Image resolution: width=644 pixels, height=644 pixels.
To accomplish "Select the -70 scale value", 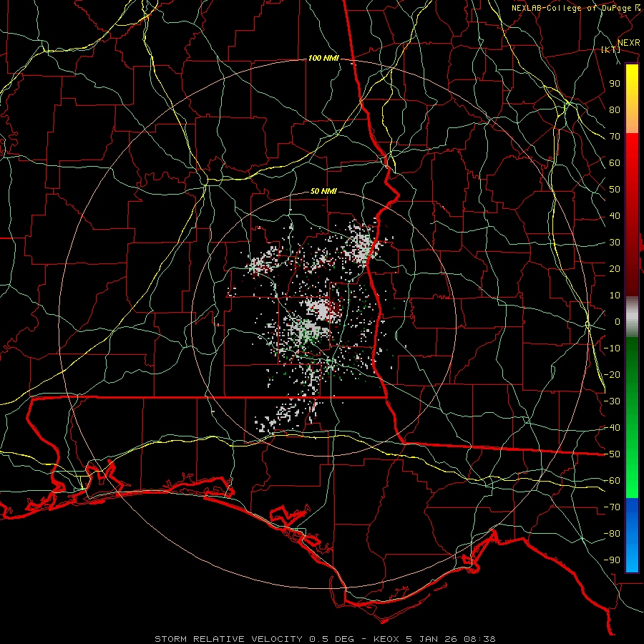I will coord(612,507).
